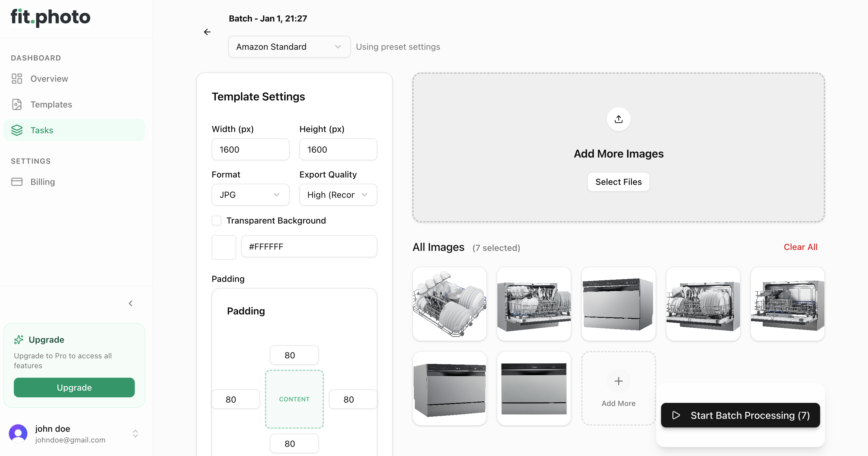868x456 pixels.
Task: Expand the john doe account menu
Action: click(135, 434)
